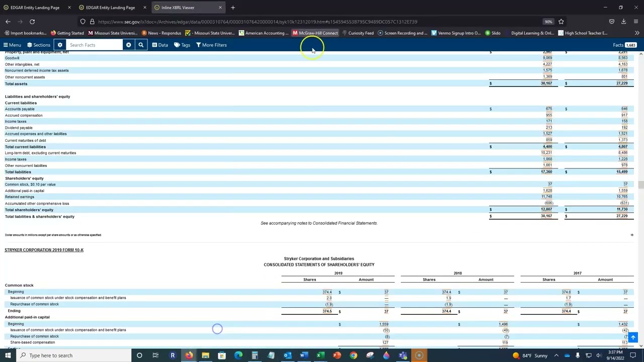The image size is (644, 362).
Task: Open the Curiosity Feed bookmark
Action: 358,33
